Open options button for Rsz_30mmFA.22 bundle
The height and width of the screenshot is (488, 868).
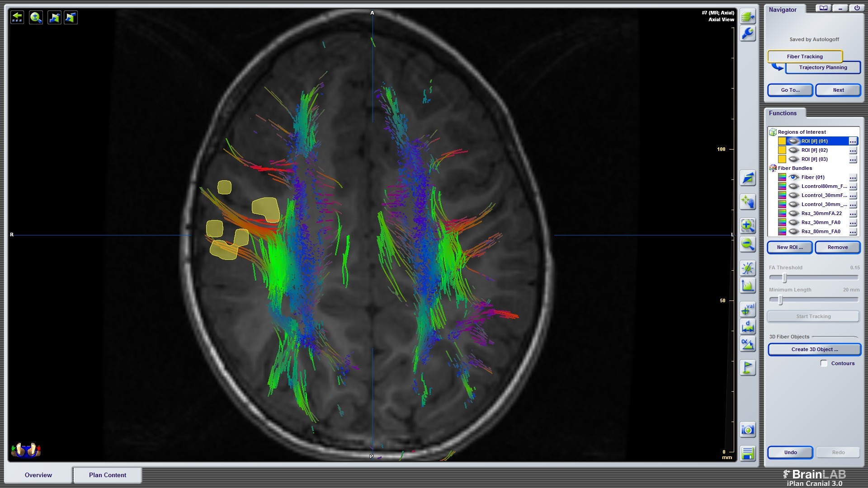(853, 213)
